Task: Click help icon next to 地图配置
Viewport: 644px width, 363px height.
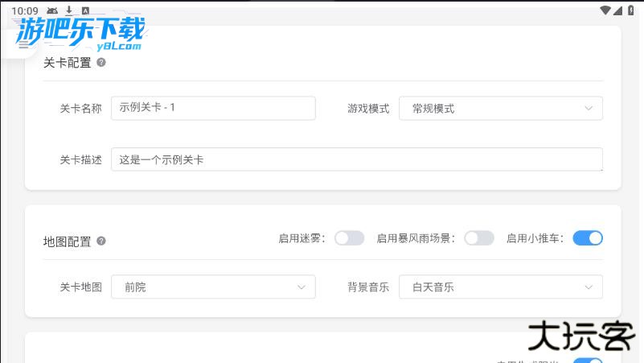Action: pos(101,241)
